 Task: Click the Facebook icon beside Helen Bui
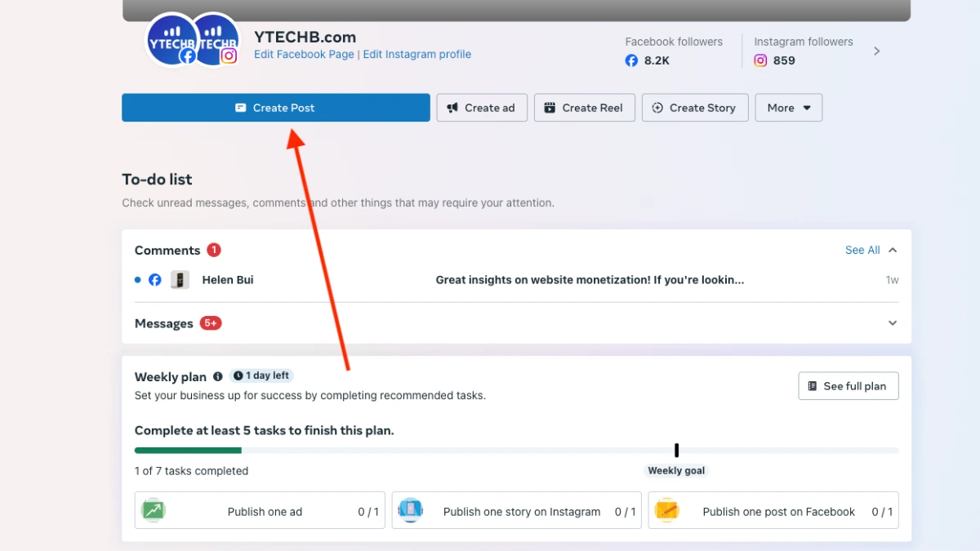[x=155, y=280]
